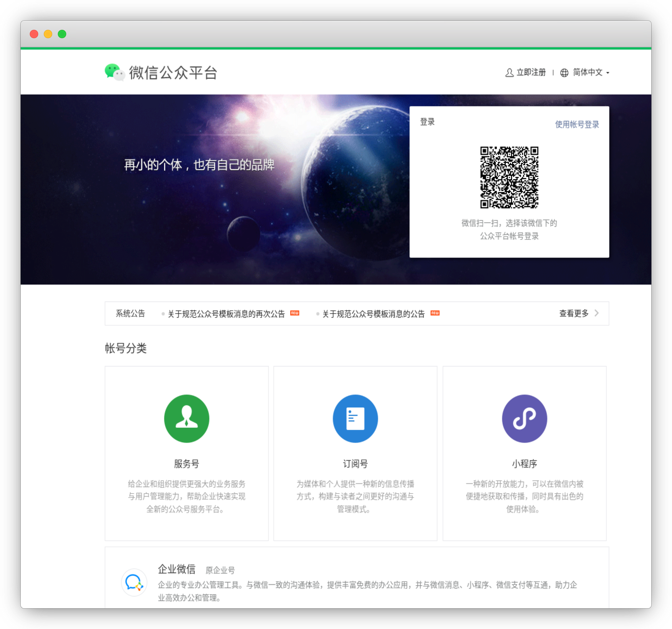Click the 企业微信 description text
Screen dimensions: 672x629
[x=368, y=591]
